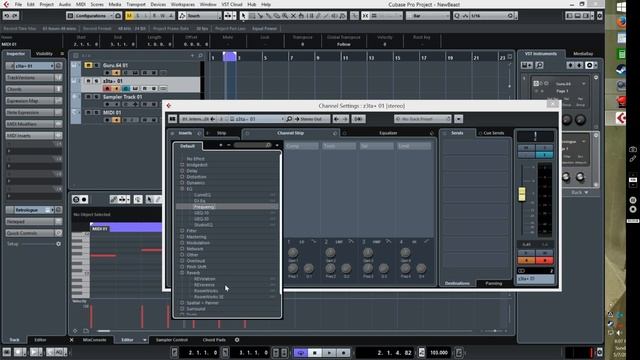This screenshot has width=640, height=360.
Task: Switch to the MediaBay tab
Action: tap(583, 53)
